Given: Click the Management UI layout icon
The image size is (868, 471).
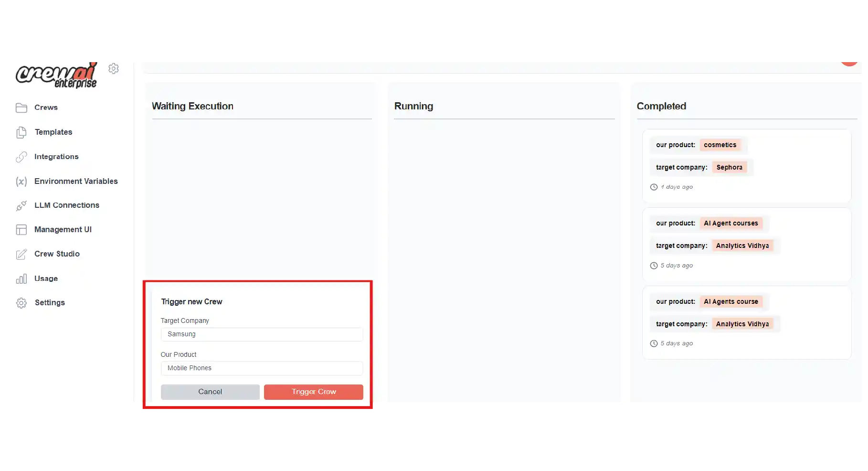Looking at the screenshot, I should pyautogui.click(x=21, y=230).
